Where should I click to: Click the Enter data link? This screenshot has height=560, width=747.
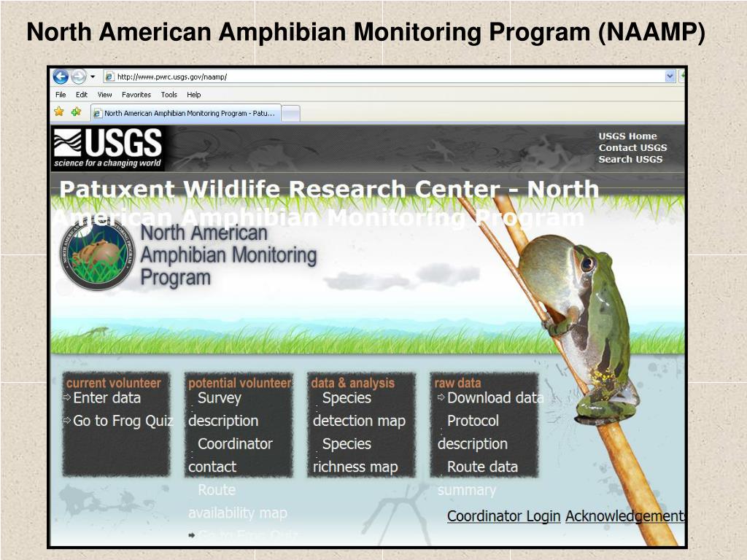107,397
